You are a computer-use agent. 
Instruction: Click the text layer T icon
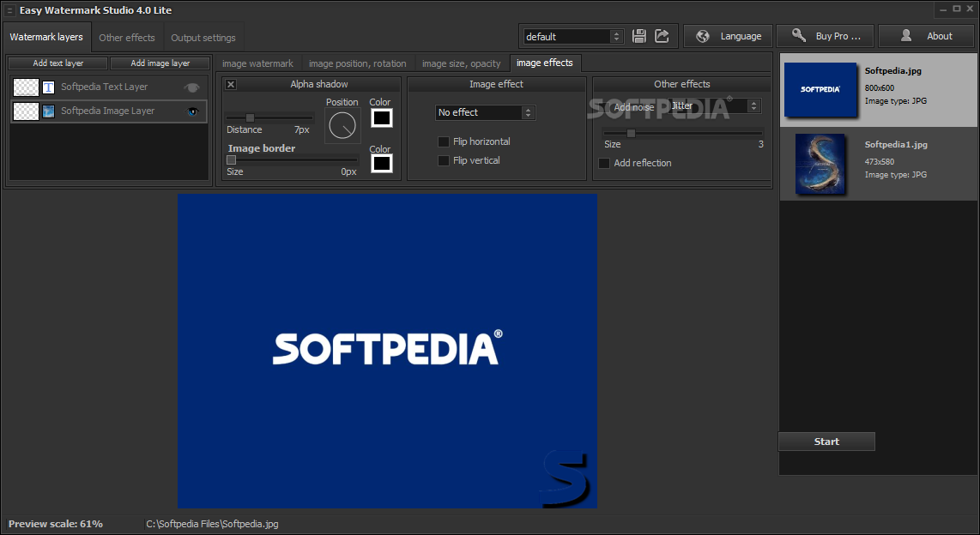pyautogui.click(x=48, y=87)
